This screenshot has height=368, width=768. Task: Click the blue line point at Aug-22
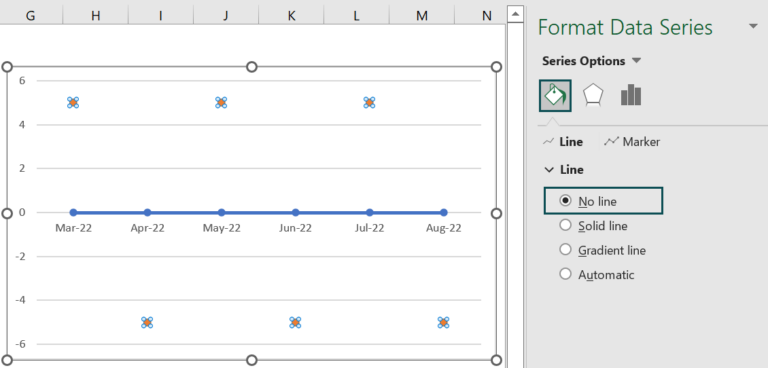(444, 212)
